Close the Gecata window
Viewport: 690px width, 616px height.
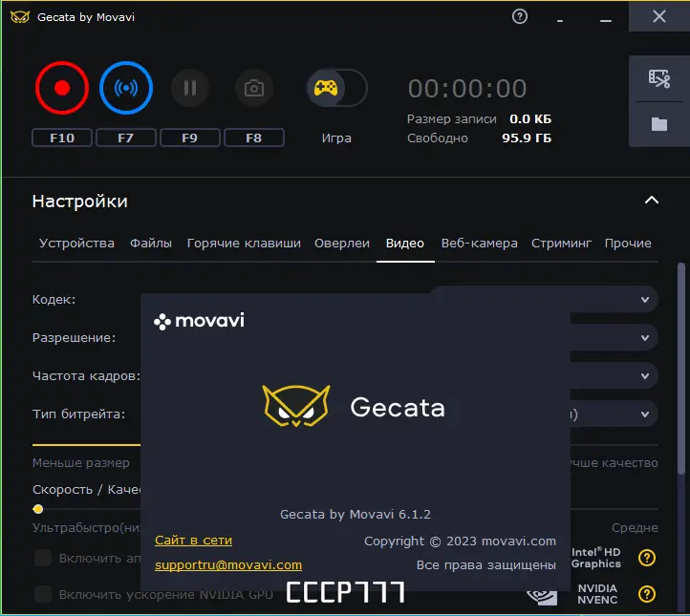coord(658,16)
